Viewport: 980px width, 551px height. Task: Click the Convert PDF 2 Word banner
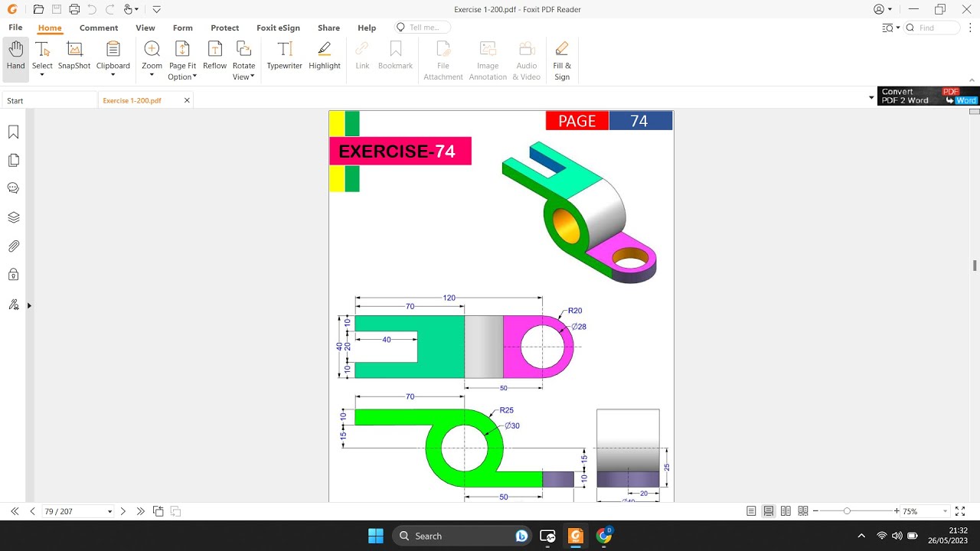929,96
